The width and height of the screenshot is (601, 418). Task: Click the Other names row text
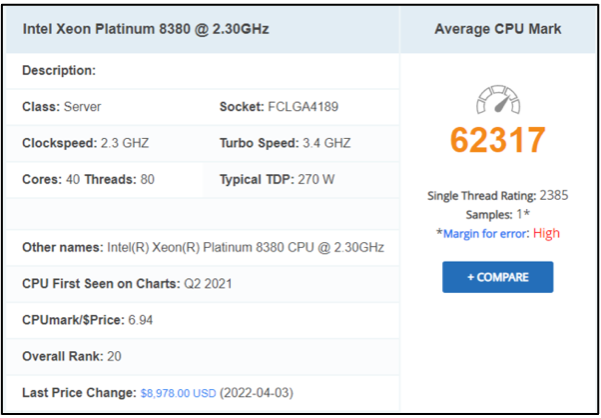[203, 248]
